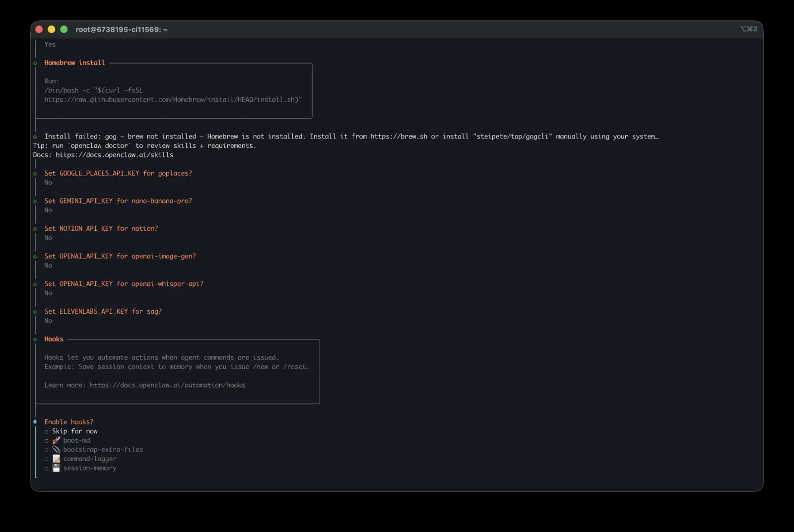Viewport: 794px width, 532px height.
Task: Click the rocket icon beside boot-md
Action: point(56,440)
